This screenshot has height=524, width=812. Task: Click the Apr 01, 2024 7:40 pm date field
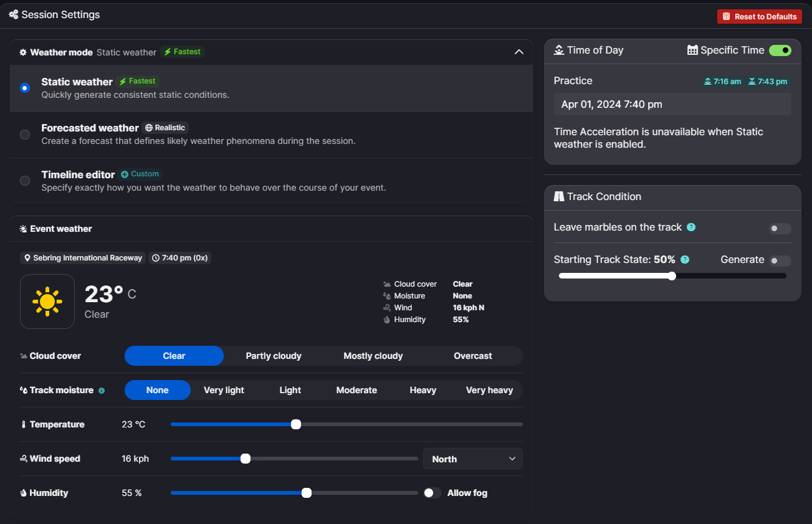pyautogui.click(x=672, y=104)
